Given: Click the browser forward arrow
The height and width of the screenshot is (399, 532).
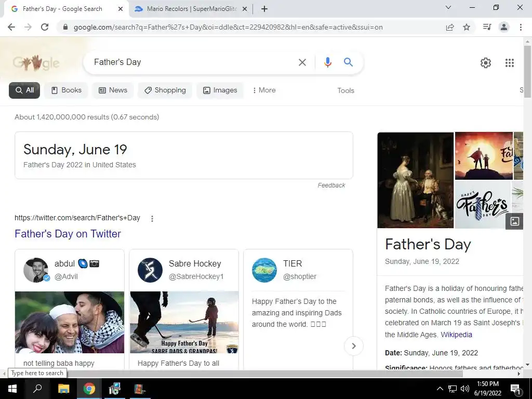Looking at the screenshot, I should (28, 27).
